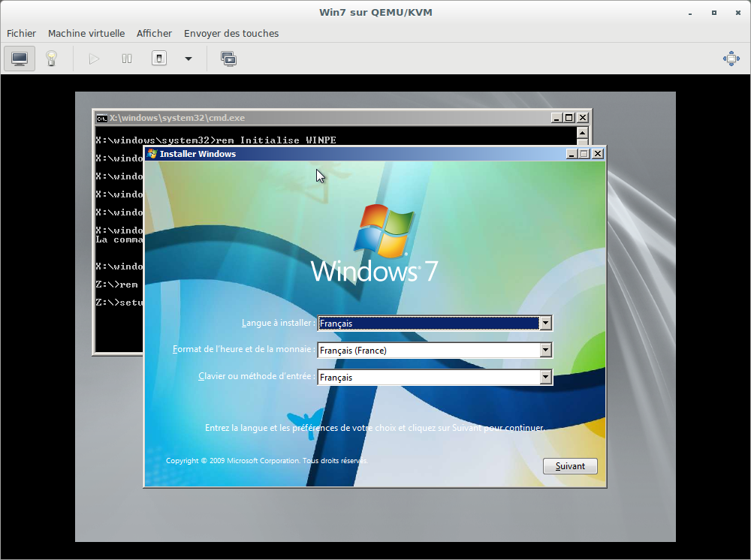Expand the Format de l'heure dropdown

(545, 351)
